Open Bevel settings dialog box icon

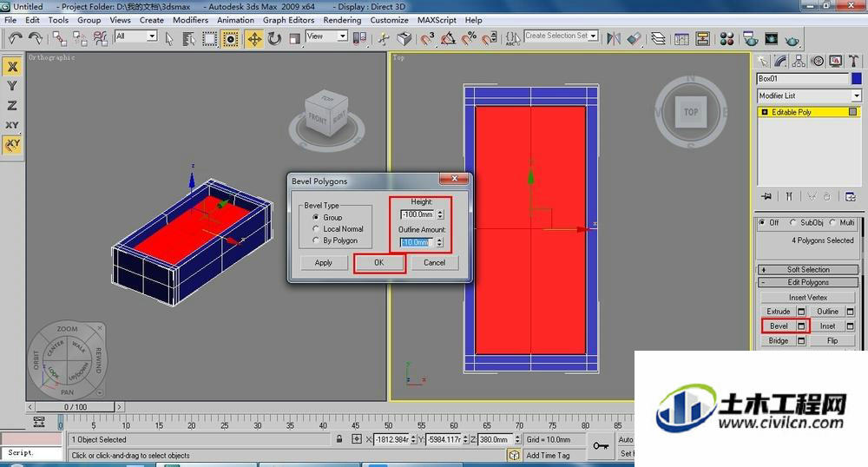801,326
